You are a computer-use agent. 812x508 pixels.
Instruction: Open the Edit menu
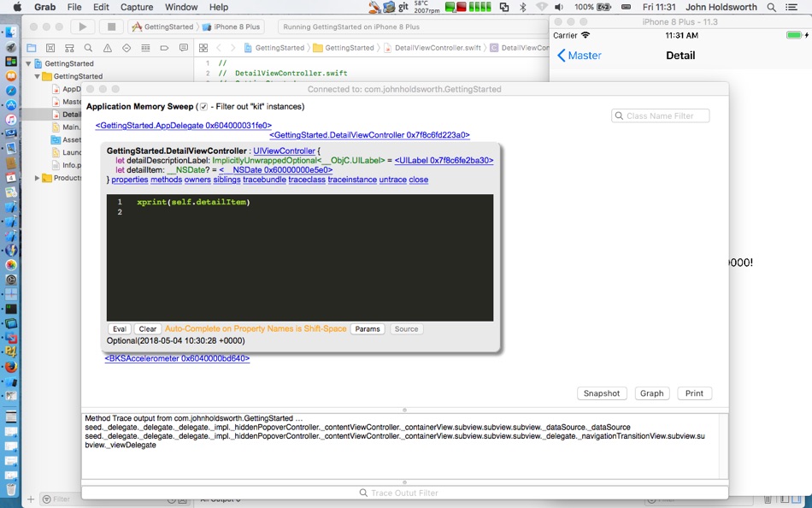(101, 7)
